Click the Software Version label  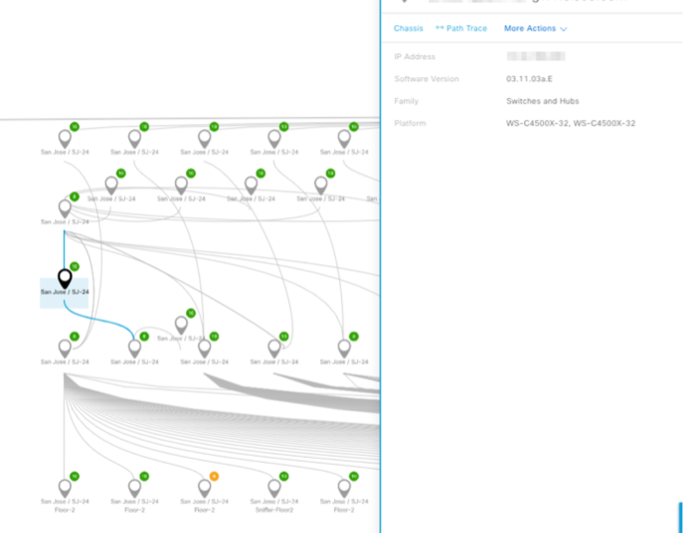426,79
